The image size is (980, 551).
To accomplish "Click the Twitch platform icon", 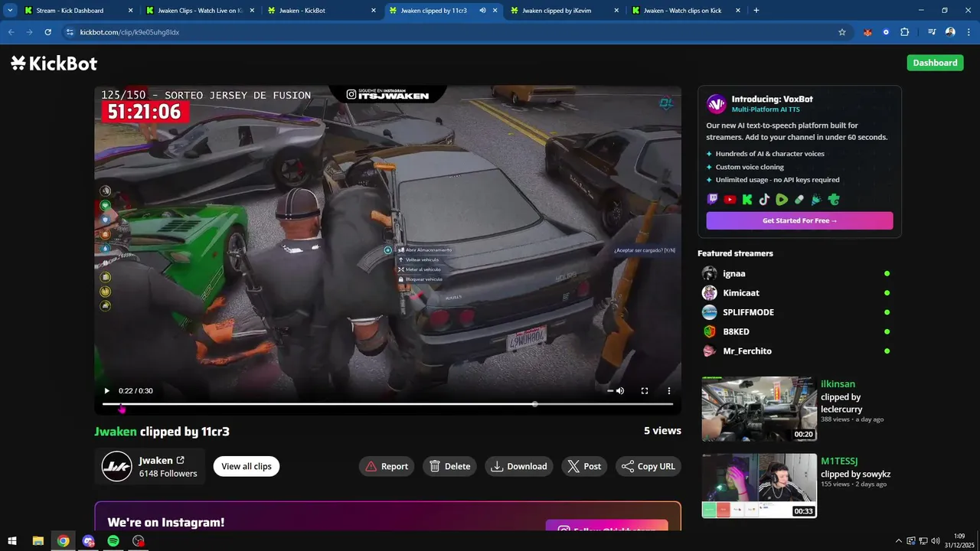I will click(713, 200).
